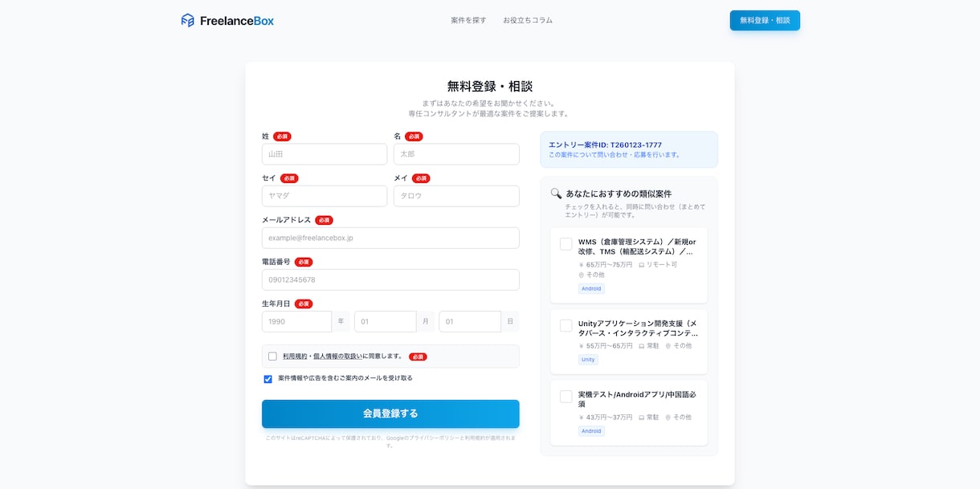Image resolution: width=980 pixels, height=489 pixels.
Task: Open the お役立ちコラム menu item
Action: tap(528, 20)
